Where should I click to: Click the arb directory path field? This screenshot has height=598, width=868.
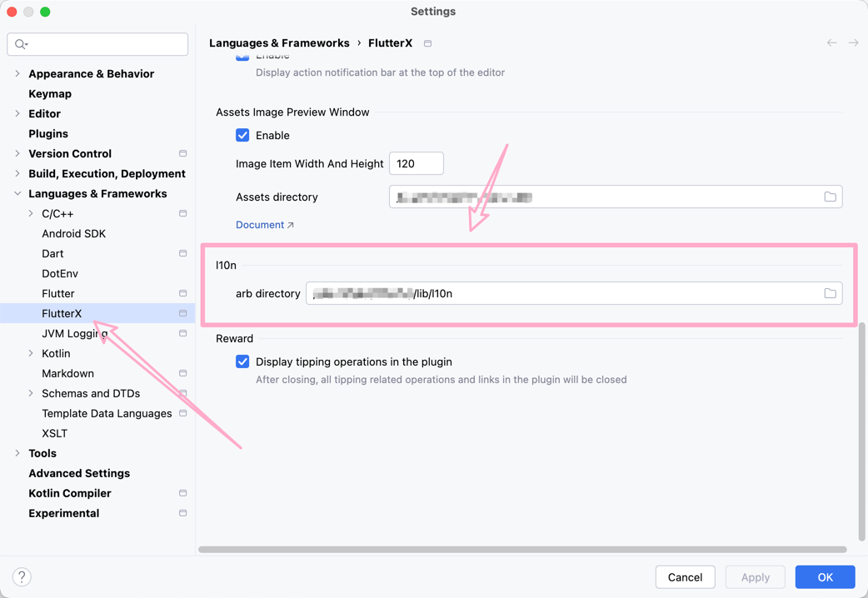pos(574,293)
